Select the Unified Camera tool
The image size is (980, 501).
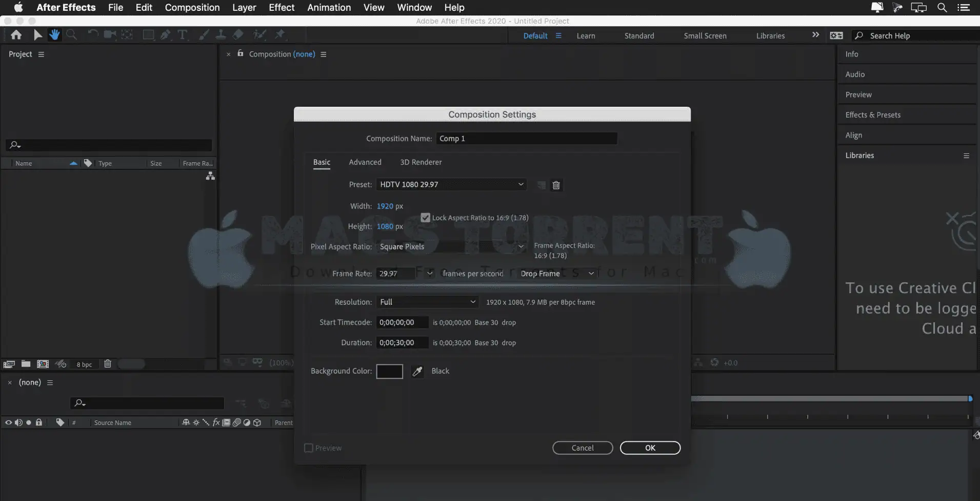tap(110, 34)
